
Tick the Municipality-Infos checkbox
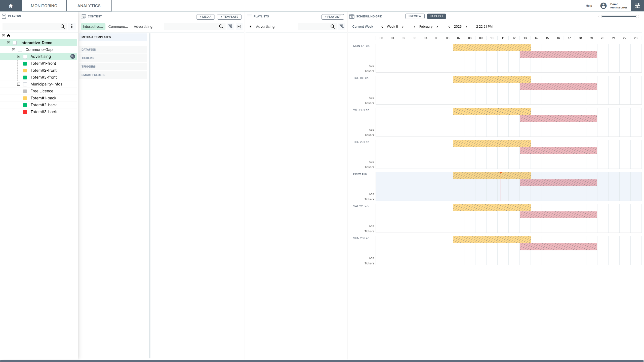pos(25,84)
